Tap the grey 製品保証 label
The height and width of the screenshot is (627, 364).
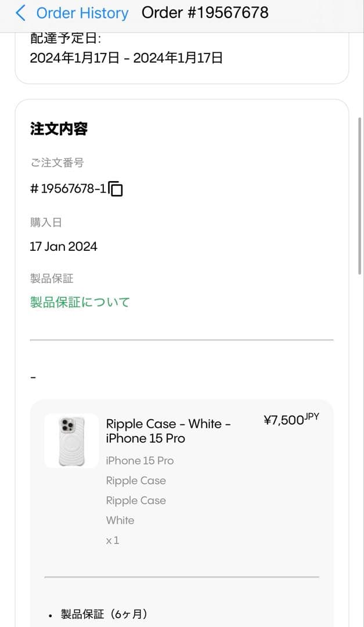(x=52, y=278)
